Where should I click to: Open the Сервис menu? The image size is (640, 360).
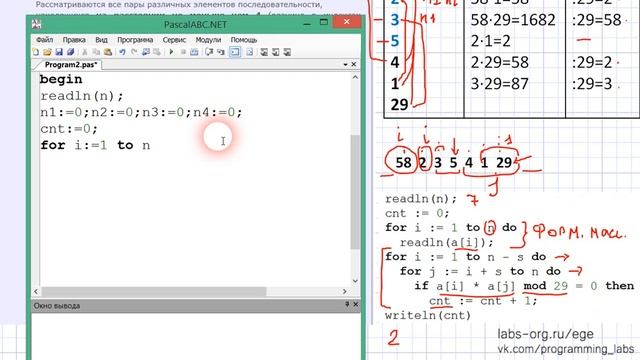click(x=174, y=40)
